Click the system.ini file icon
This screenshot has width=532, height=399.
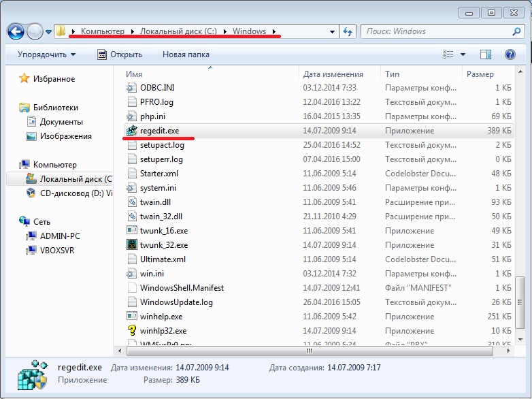point(132,188)
